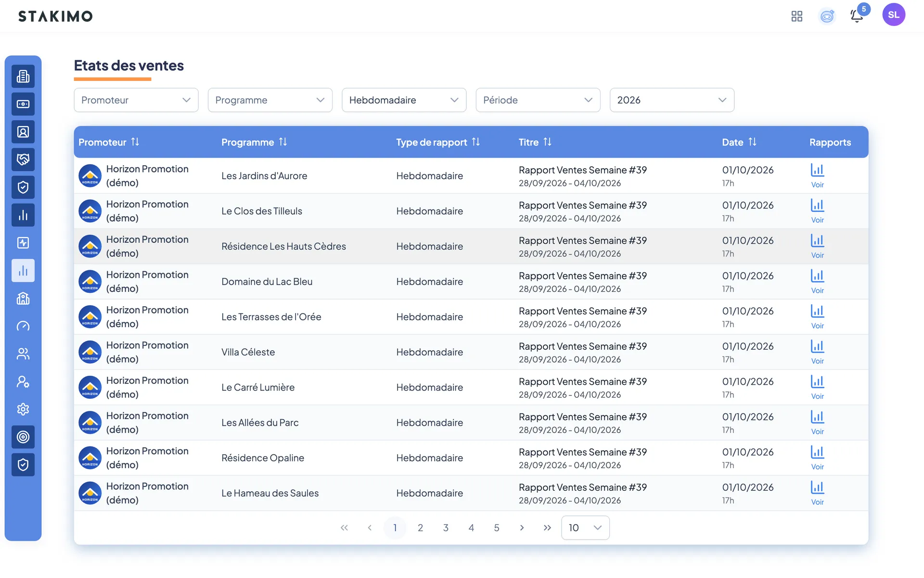The width and height of the screenshot is (924, 578).
Task: Open the user settings icon in sidebar
Action: click(x=23, y=381)
